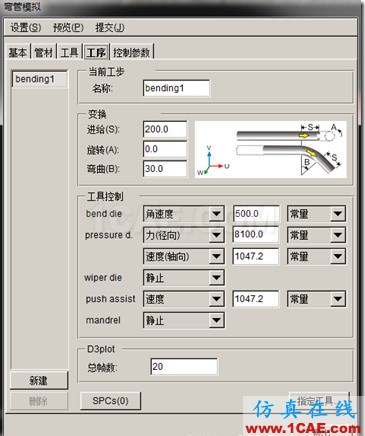Open the bend die control type dropdown
365x436 pixels.
click(184, 214)
